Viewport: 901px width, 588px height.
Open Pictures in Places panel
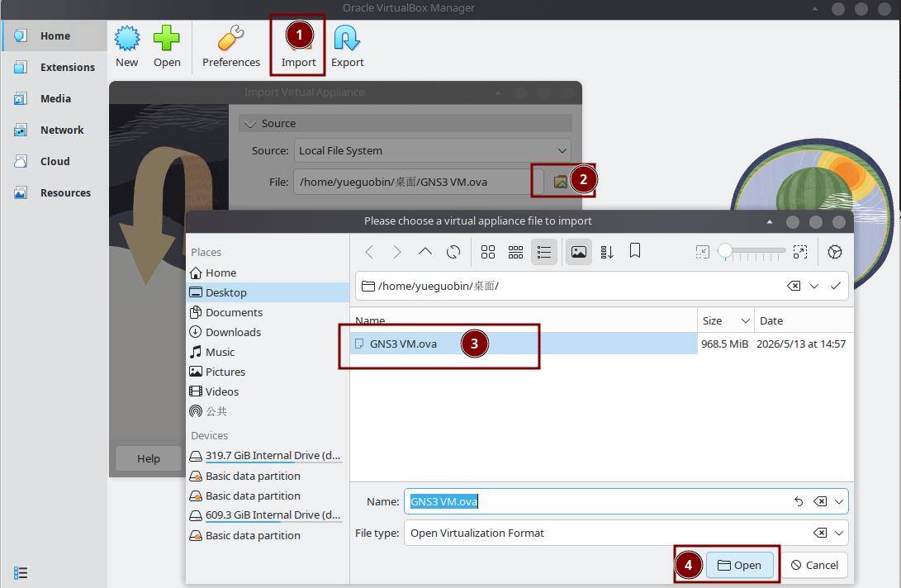[268, 372]
